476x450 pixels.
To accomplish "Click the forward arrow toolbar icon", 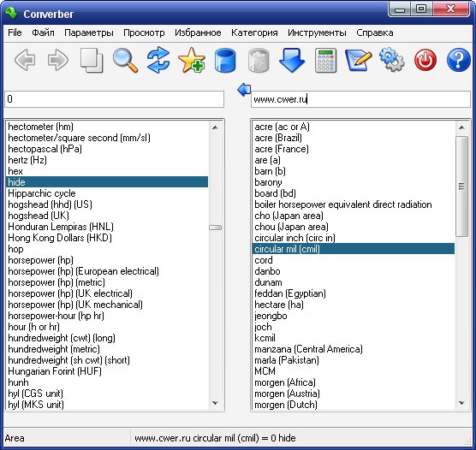I will coord(58,60).
